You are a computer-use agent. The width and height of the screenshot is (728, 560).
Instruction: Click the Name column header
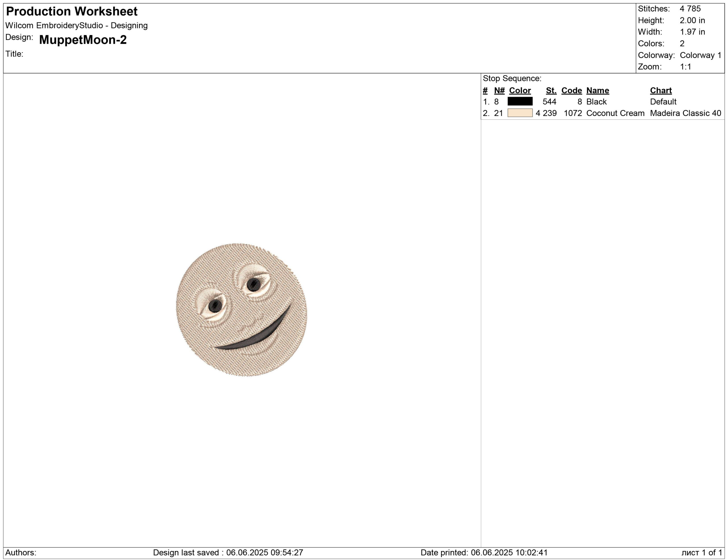(x=597, y=90)
